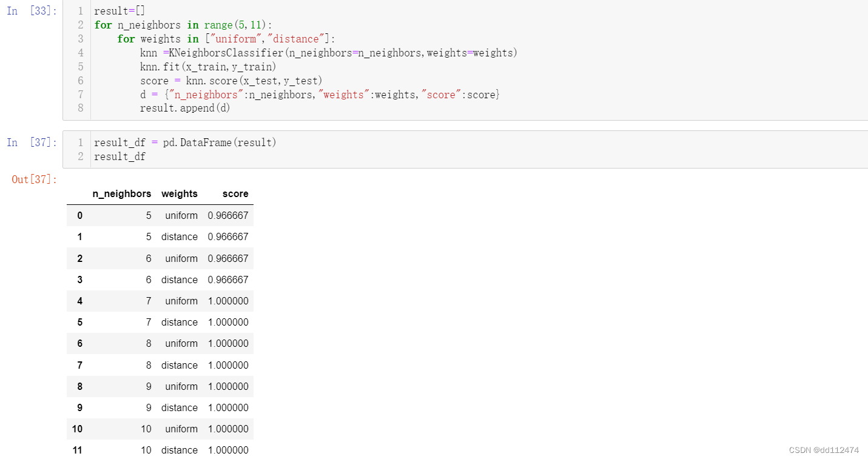
Task: Select row index 11 label
Action: click(77, 450)
